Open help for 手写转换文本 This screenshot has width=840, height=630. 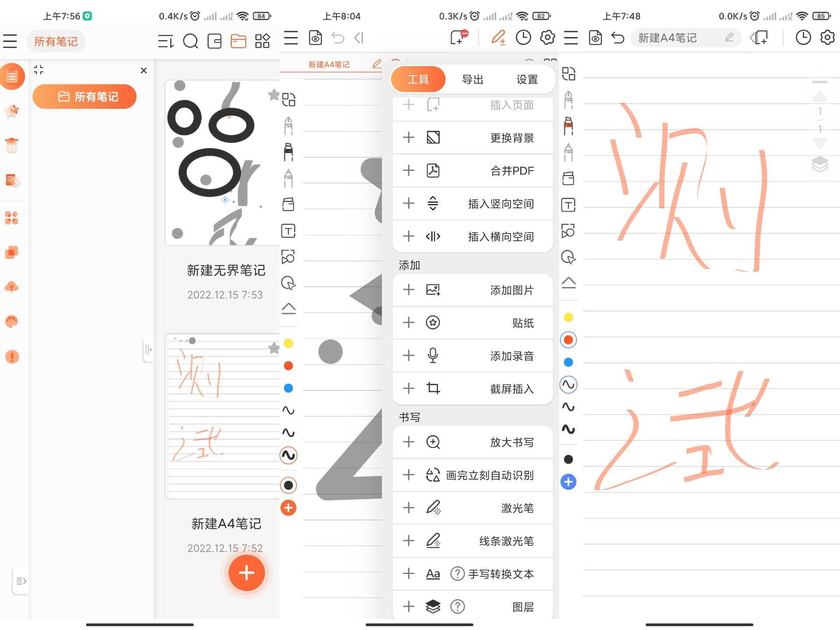point(457,574)
